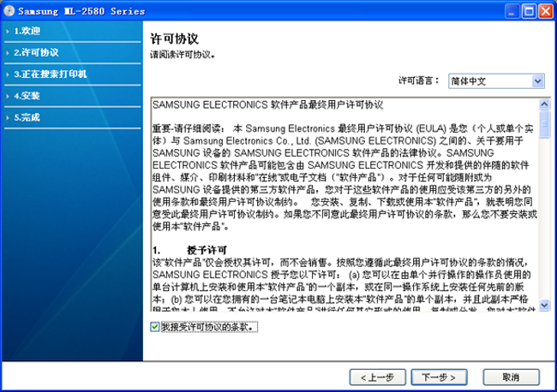
Task: Open the 许可语言 dropdown showing 简体中文
Action: point(496,81)
